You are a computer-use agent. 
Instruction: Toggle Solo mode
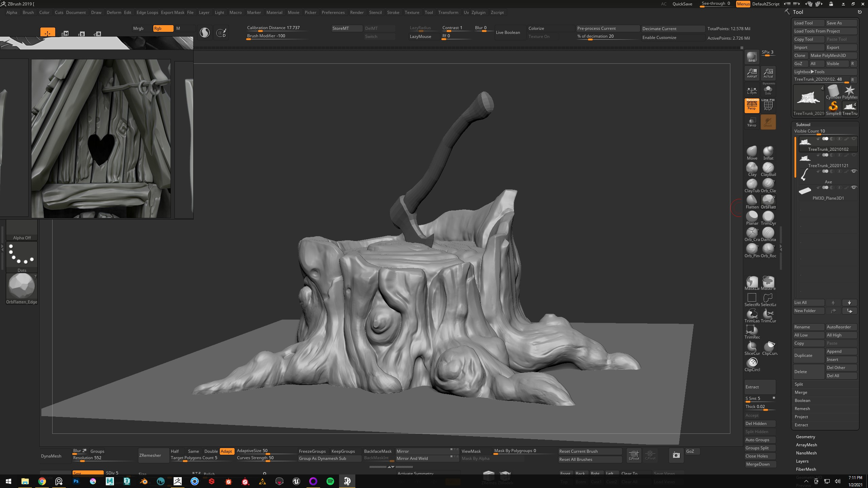pyautogui.click(x=768, y=89)
